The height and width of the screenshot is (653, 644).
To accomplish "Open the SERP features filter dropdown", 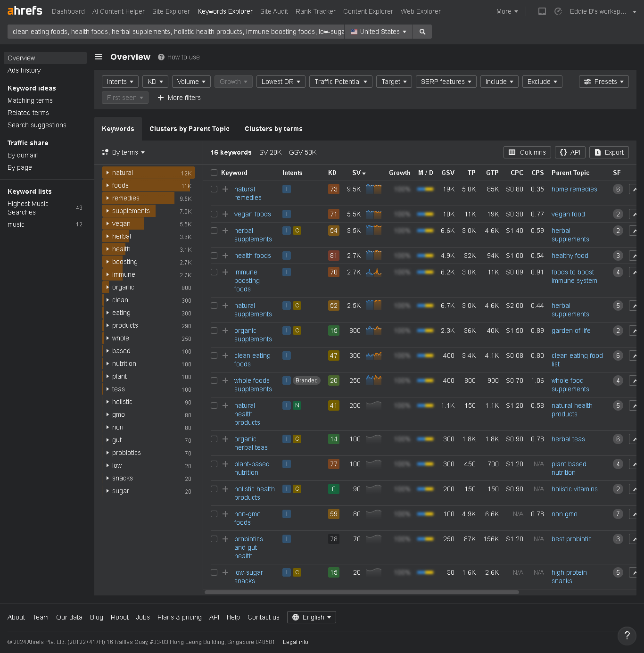I will coord(446,82).
